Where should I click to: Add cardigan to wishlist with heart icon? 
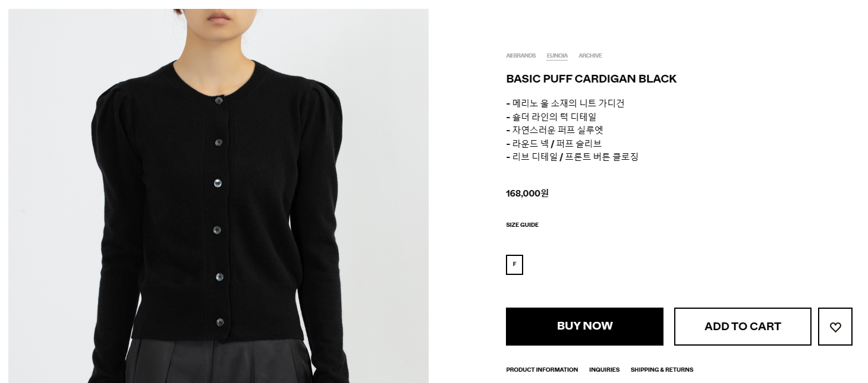coord(835,327)
